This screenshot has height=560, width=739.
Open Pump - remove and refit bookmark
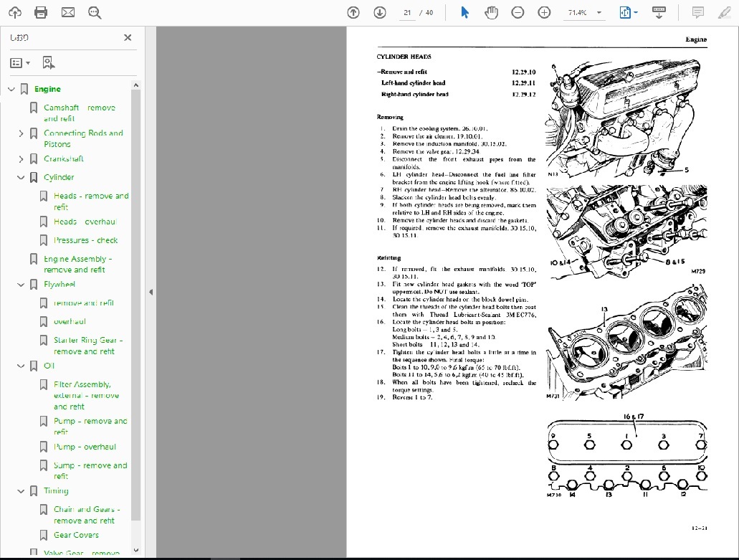90,426
